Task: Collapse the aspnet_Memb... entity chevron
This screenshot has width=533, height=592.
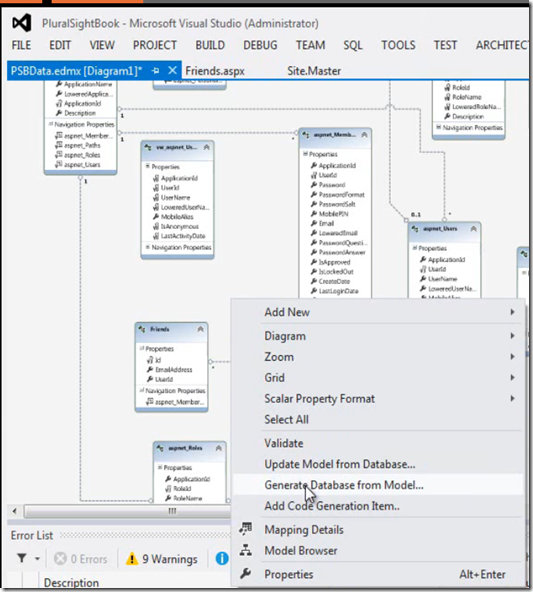Action: [364, 135]
